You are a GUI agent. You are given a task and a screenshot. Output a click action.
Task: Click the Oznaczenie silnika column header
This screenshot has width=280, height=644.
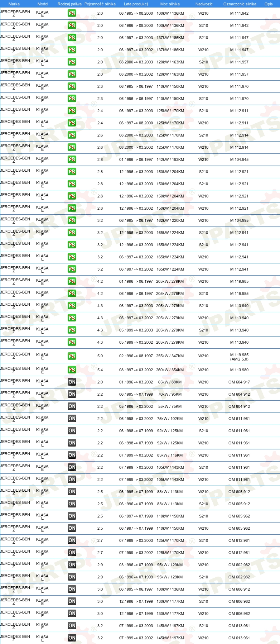tap(240, 4)
